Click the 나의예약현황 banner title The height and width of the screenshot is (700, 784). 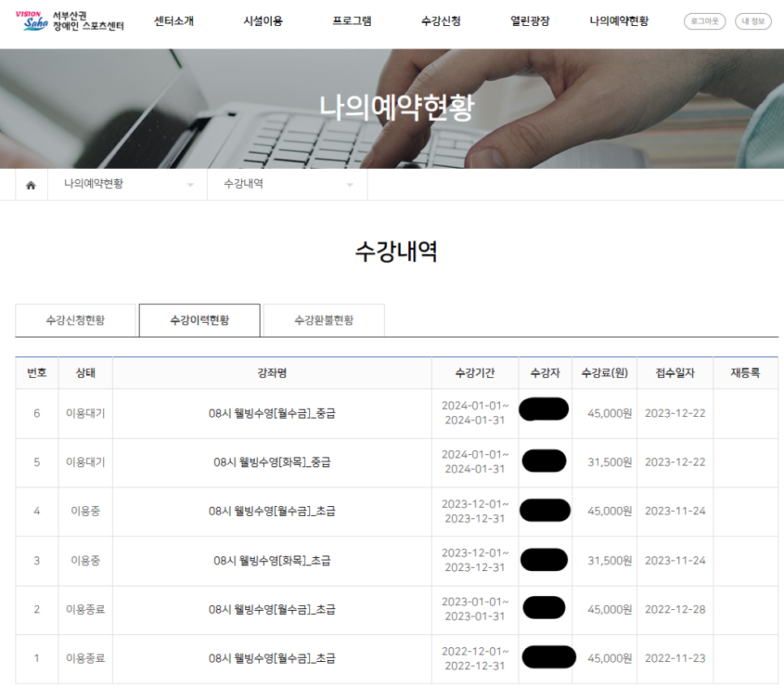coord(397,107)
